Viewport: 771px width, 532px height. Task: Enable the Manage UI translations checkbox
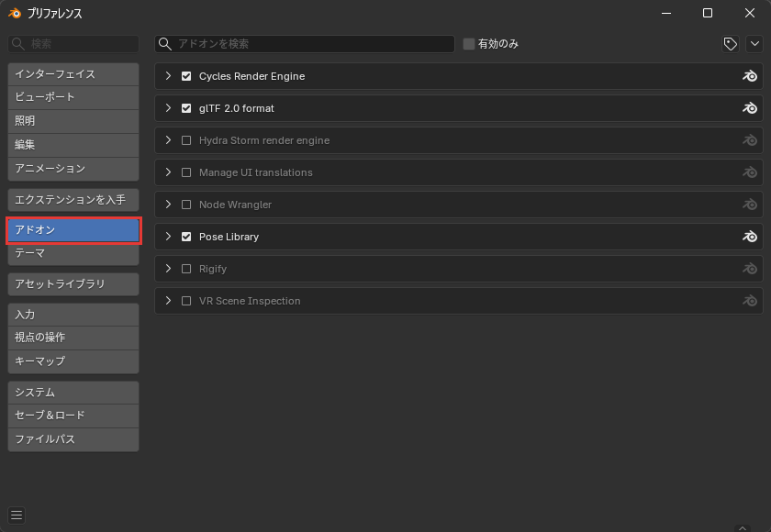(186, 172)
